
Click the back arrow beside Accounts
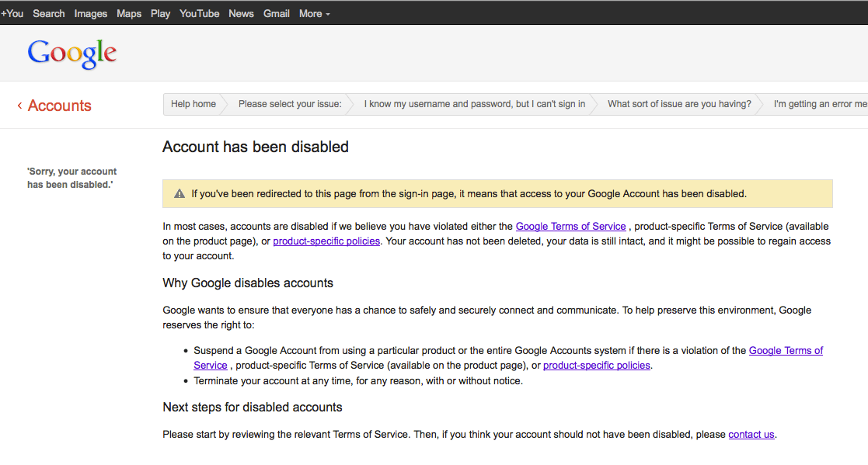(x=19, y=106)
